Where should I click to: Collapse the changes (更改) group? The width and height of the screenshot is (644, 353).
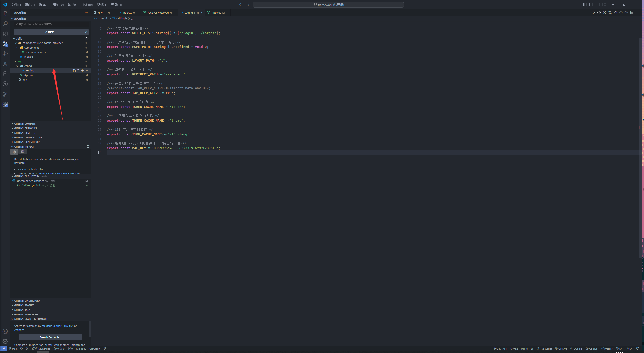pos(14,38)
